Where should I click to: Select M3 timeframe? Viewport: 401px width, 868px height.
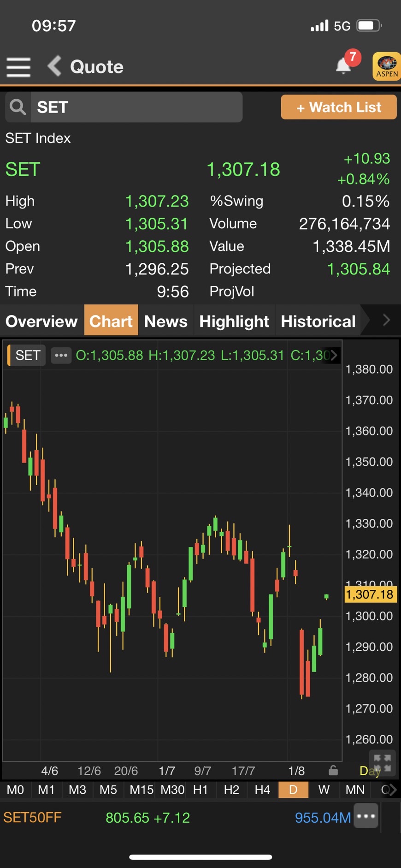[x=77, y=790]
